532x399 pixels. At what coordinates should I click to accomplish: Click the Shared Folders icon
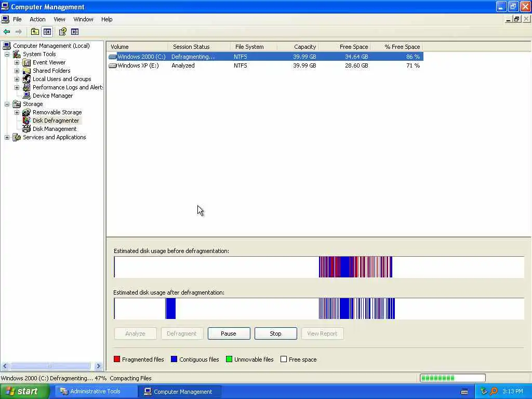tap(26, 71)
